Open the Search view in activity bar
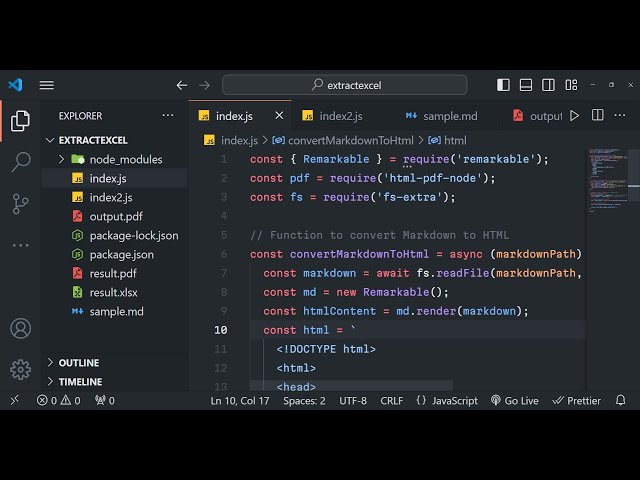 click(20, 161)
